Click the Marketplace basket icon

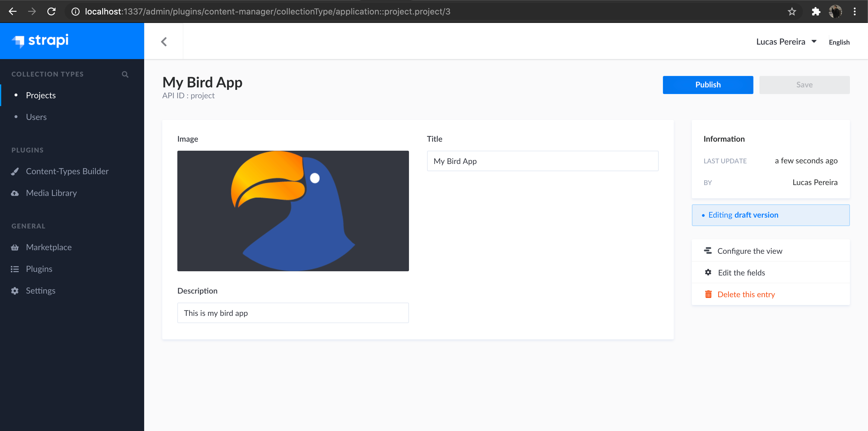tap(15, 247)
